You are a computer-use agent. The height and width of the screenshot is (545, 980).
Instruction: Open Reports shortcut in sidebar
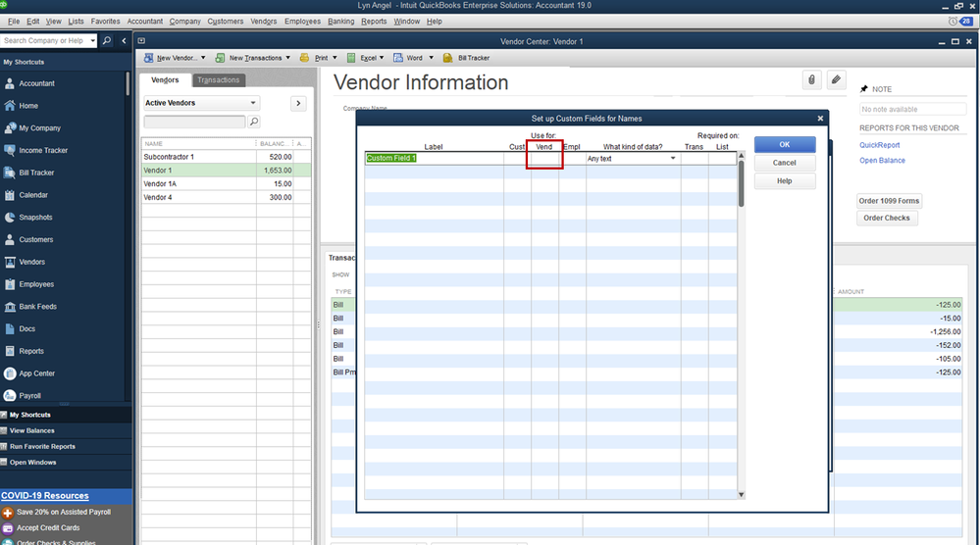[x=31, y=352]
